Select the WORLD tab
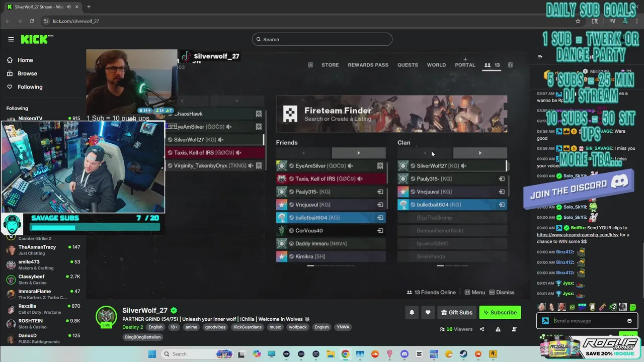 [436, 65]
